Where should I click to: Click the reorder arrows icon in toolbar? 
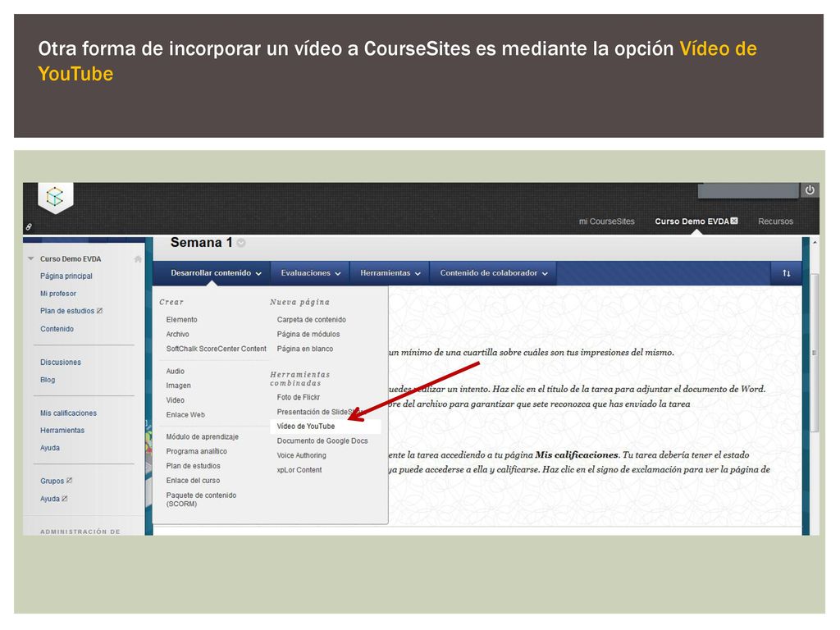[x=786, y=273]
